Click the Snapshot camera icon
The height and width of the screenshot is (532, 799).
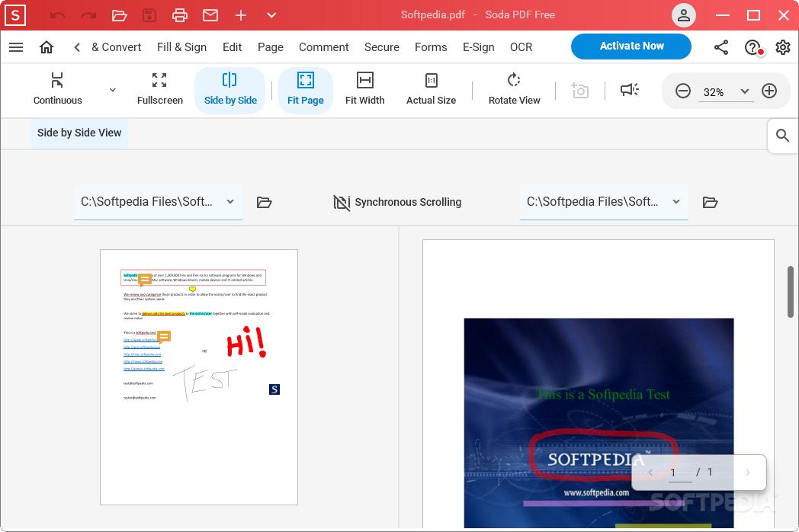tap(580, 90)
